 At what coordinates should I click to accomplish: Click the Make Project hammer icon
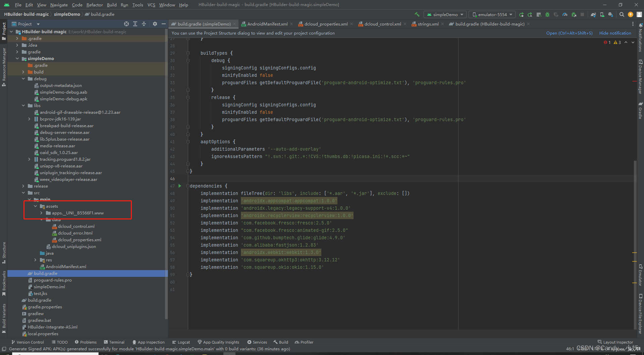(417, 14)
